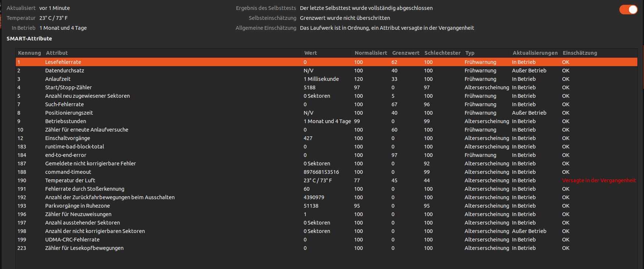This screenshot has height=269, width=644.
Task: Click the Aktualisierungen column header
Action: tap(535, 53)
